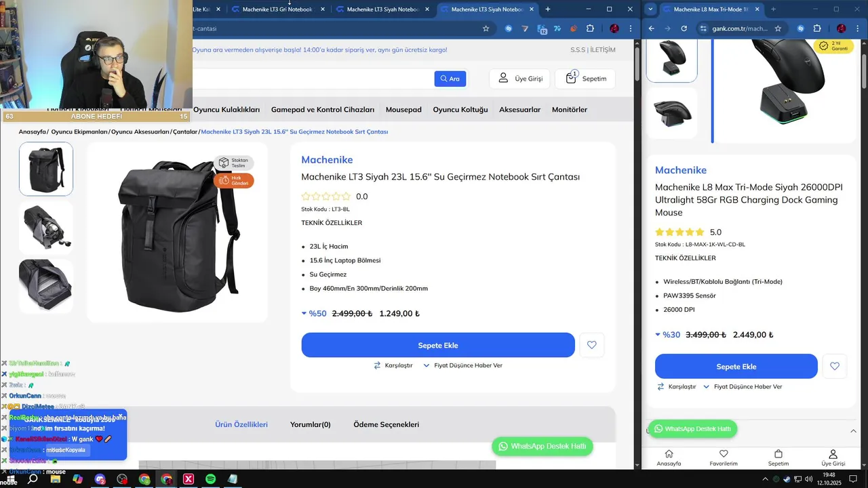
Task: Open Monitörler category menu
Action: pos(570,109)
